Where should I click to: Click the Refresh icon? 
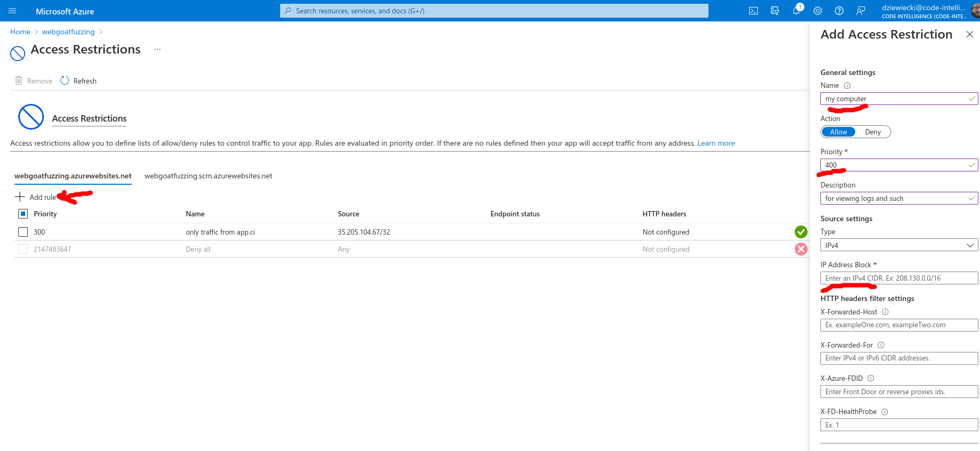[x=65, y=80]
